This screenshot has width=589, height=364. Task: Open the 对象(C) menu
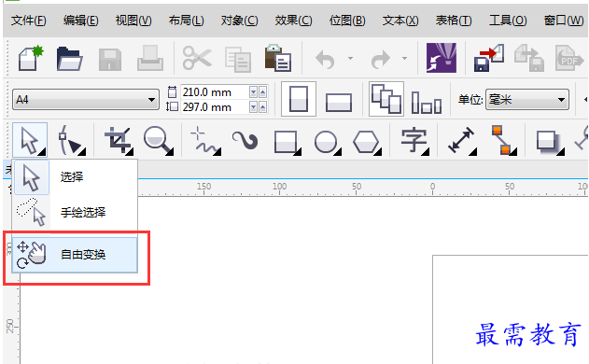click(x=239, y=21)
